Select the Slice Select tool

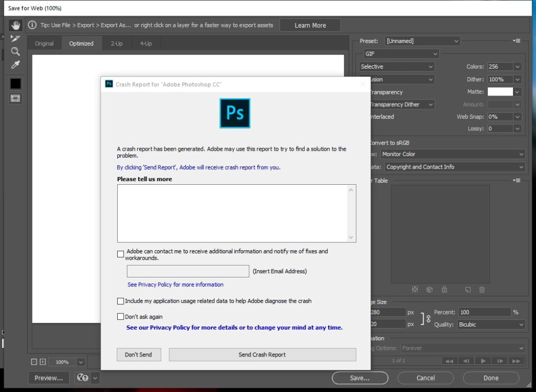click(x=15, y=38)
